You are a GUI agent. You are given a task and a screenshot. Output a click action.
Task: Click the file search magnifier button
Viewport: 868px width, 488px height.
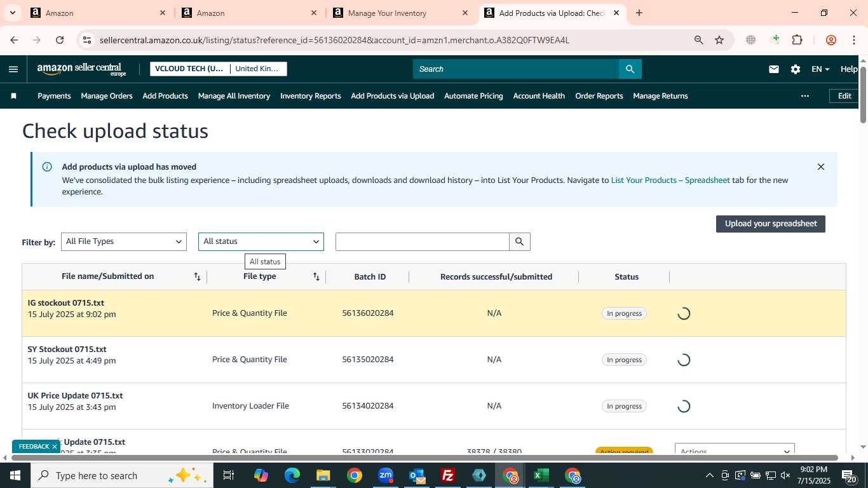[x=520, y=241]
